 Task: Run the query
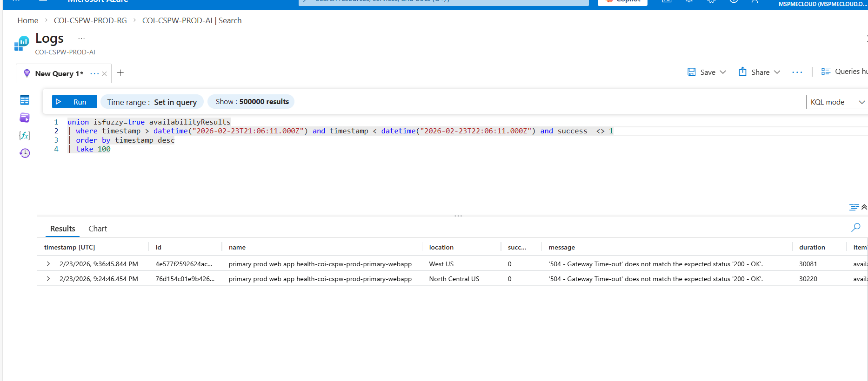coord(74,102)
